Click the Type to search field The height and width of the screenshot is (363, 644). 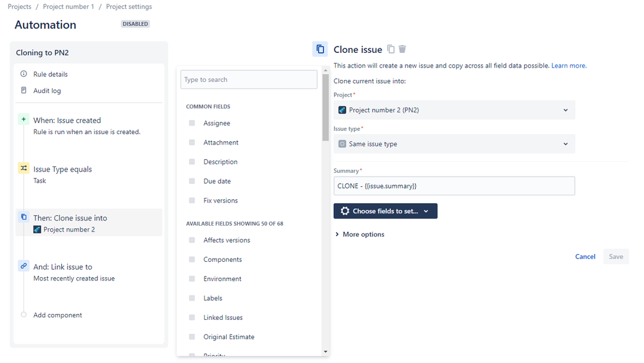[249, 80]
